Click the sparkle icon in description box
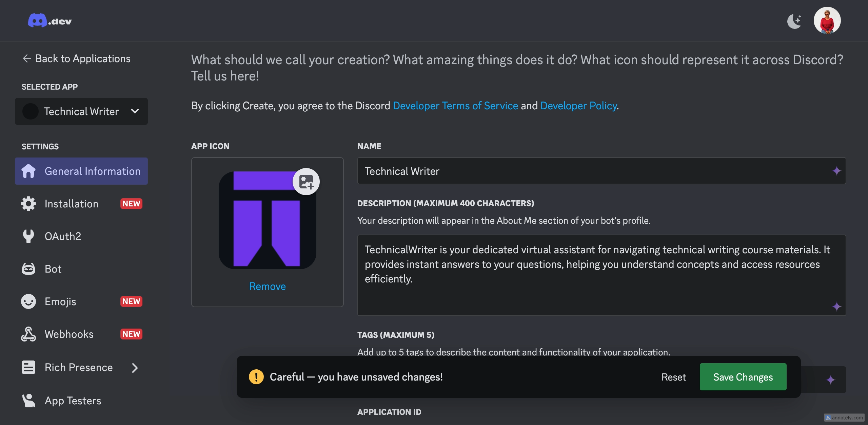This screenshot has width=868, height=425. 836,307
